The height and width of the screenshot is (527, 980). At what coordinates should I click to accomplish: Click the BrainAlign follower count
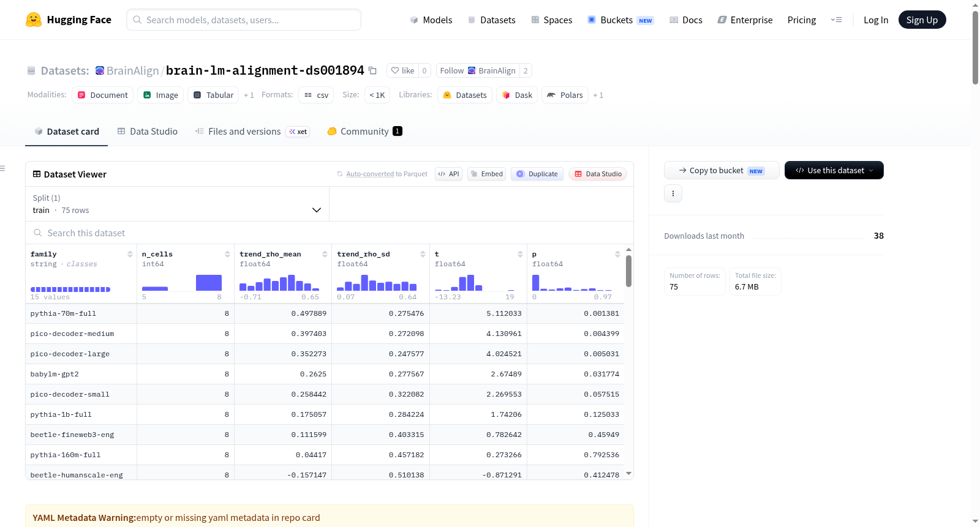(526, 70)
